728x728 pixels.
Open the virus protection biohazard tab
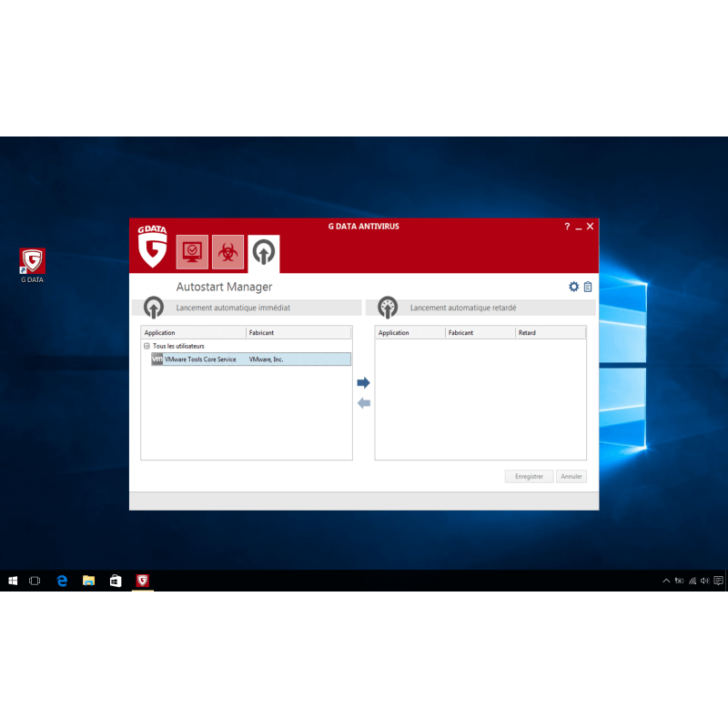[x=227, y=252]
